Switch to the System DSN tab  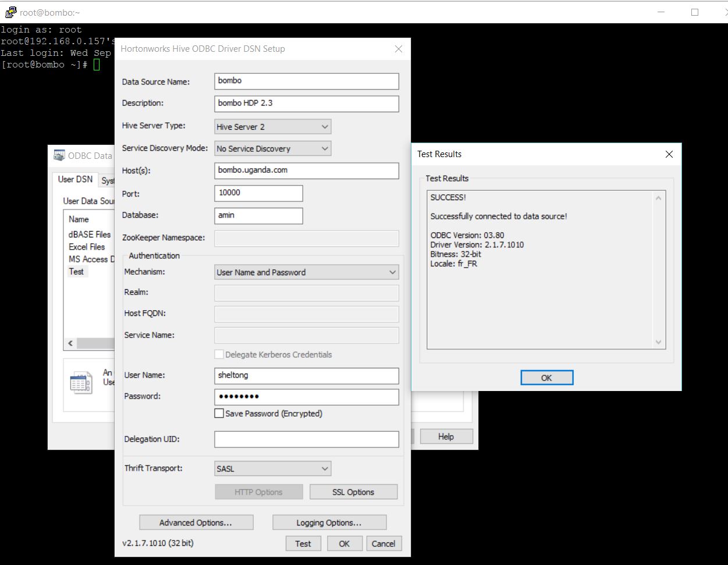pyautogui.click(x=108, y=180)
